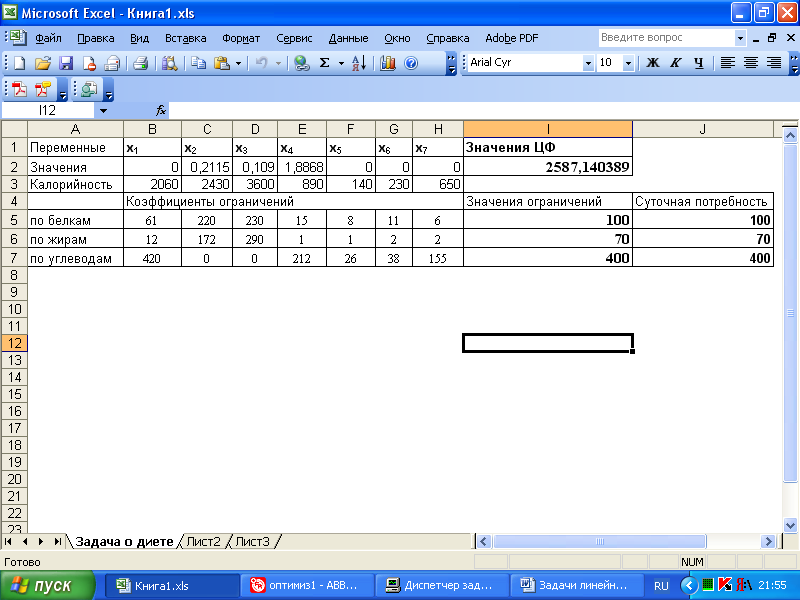Toggle center alignment
The width and height of the screenshot is (800, 600).
(751, 63)
